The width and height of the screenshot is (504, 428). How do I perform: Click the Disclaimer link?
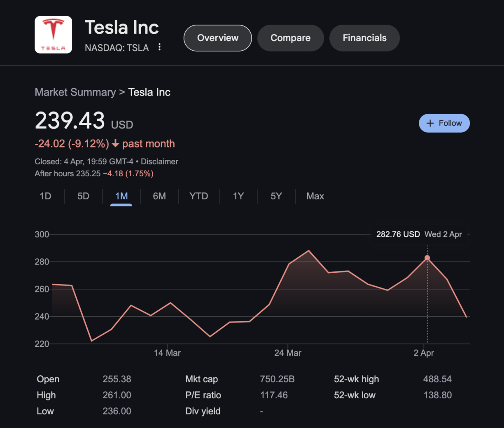coord(159,161)
